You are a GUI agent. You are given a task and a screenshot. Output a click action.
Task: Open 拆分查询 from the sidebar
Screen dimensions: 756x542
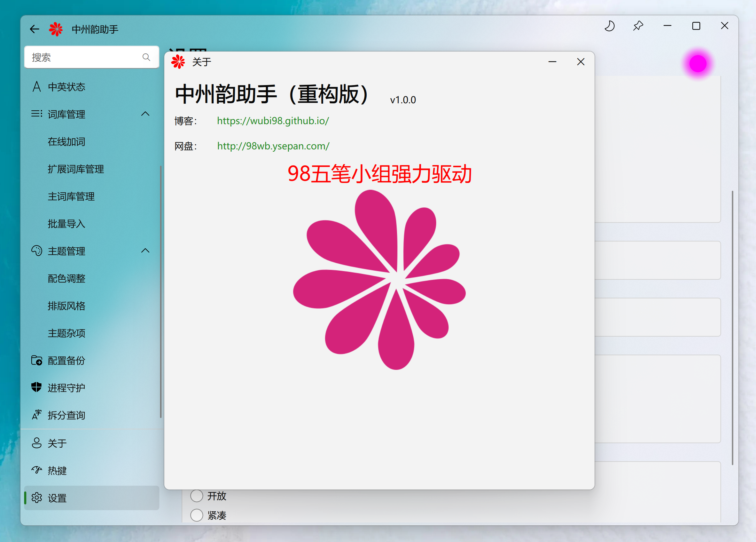[x=66, y=415]
